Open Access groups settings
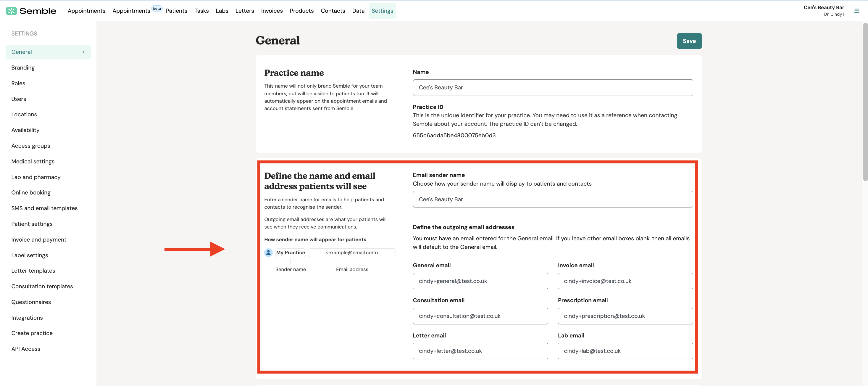The image size is (868, 386). pyautogui.click(x=31, y=146)
